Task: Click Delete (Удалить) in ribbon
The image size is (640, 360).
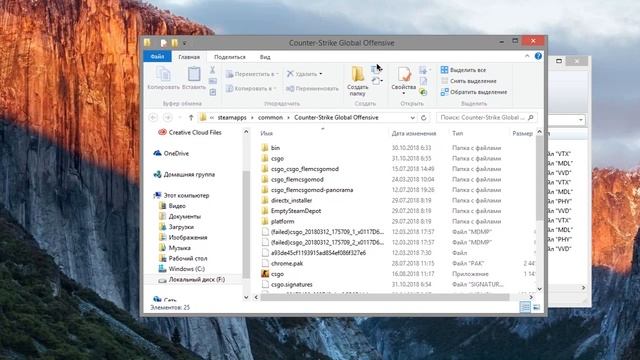Action: [304, 74]
